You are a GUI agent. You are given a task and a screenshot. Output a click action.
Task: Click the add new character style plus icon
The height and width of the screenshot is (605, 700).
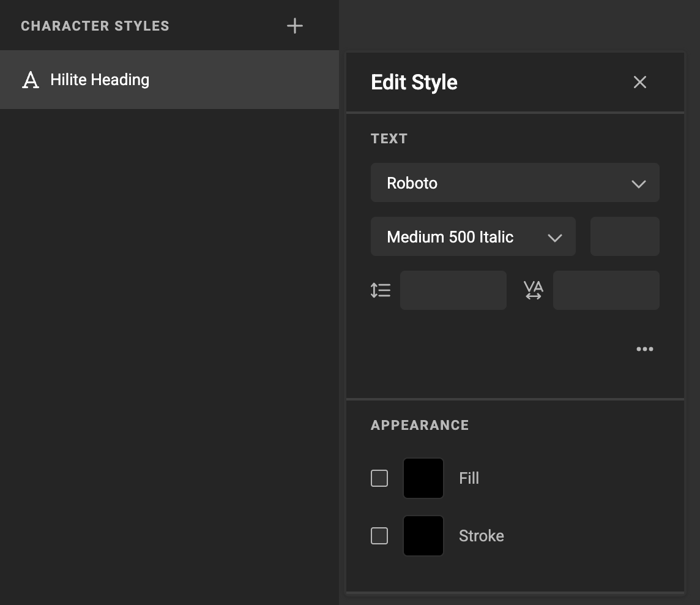point(294,26)
